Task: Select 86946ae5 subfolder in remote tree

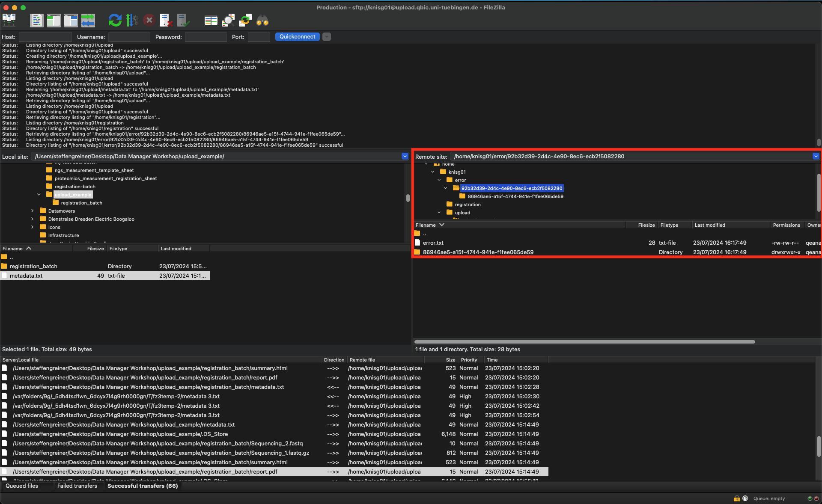Action: point(515,196)
